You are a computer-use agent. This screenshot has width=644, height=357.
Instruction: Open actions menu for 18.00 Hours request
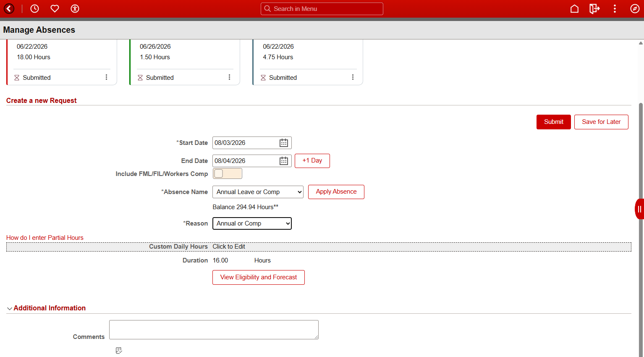(106, 77)
